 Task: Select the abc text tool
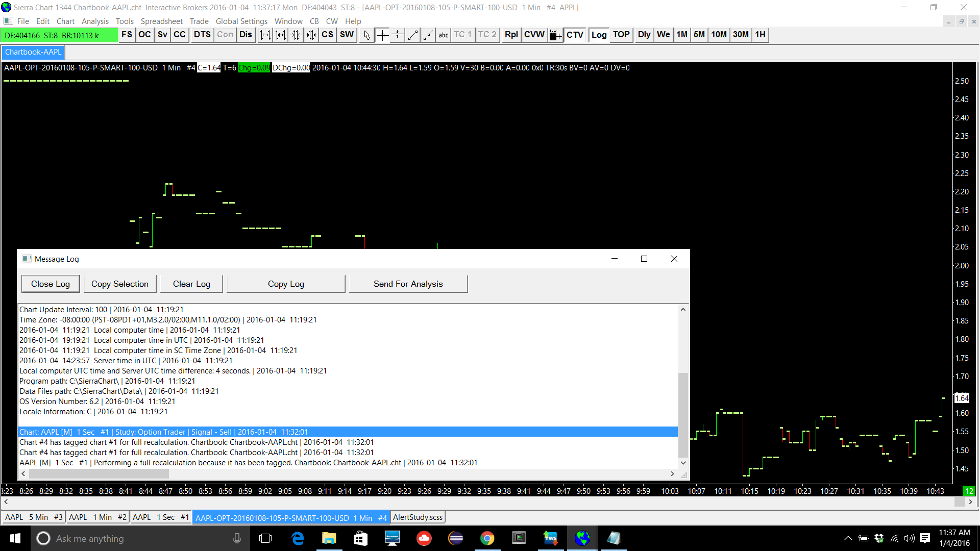click(443, 35)
